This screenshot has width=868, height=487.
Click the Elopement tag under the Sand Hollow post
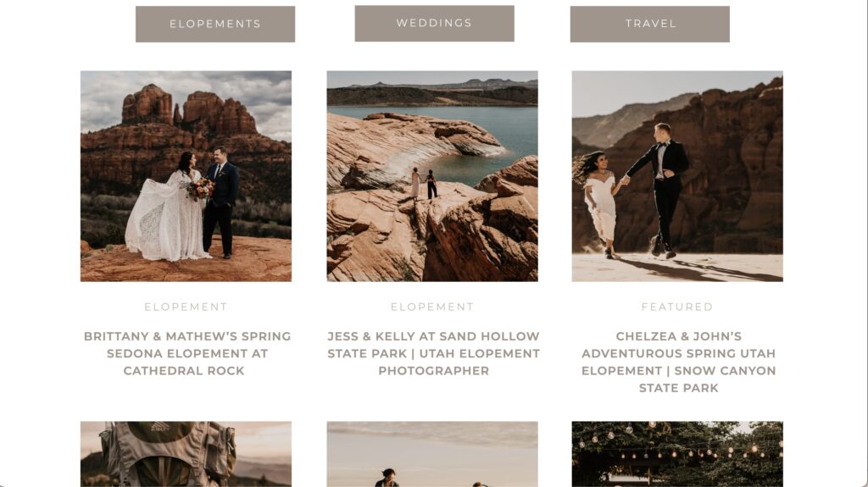pyautogui.click(x=432, y=307)
